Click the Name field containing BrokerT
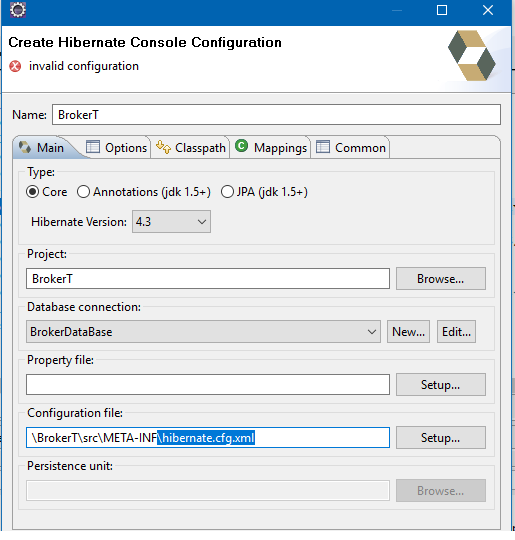The height and width of the screenshot is (540, 515). (x=276, y=115)
